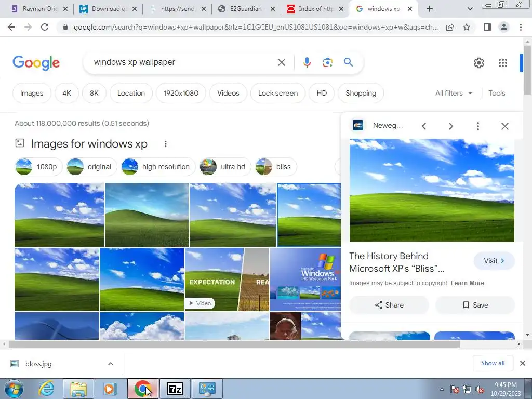The image size is (532, 399).
Task: Select the Images filter chip
Action: click(32, 93)
